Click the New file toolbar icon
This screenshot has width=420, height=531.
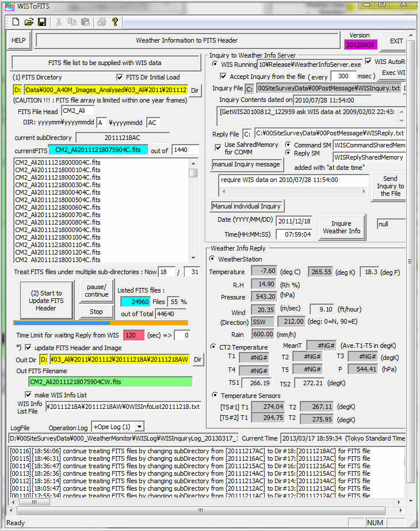pos(16,22)
